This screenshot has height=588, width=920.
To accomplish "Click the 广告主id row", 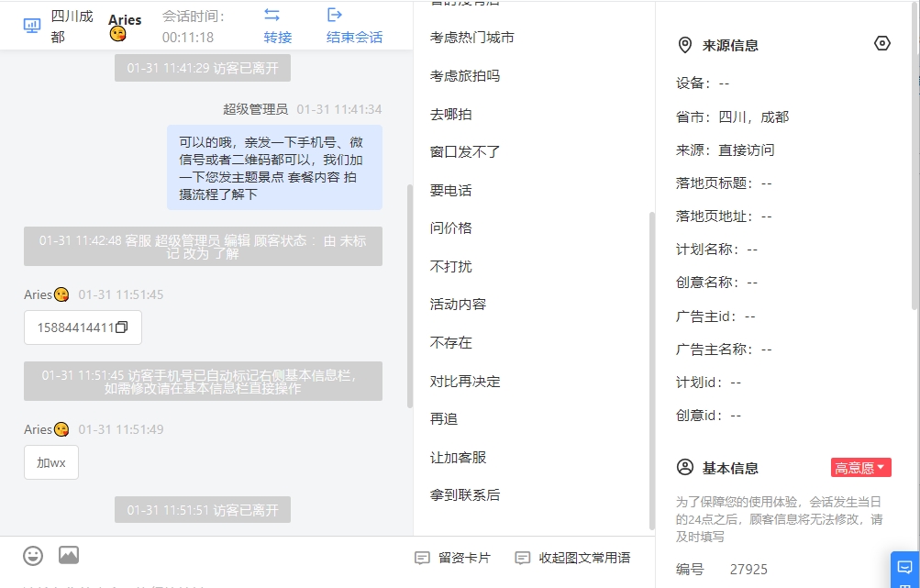I will pos(715,316).
